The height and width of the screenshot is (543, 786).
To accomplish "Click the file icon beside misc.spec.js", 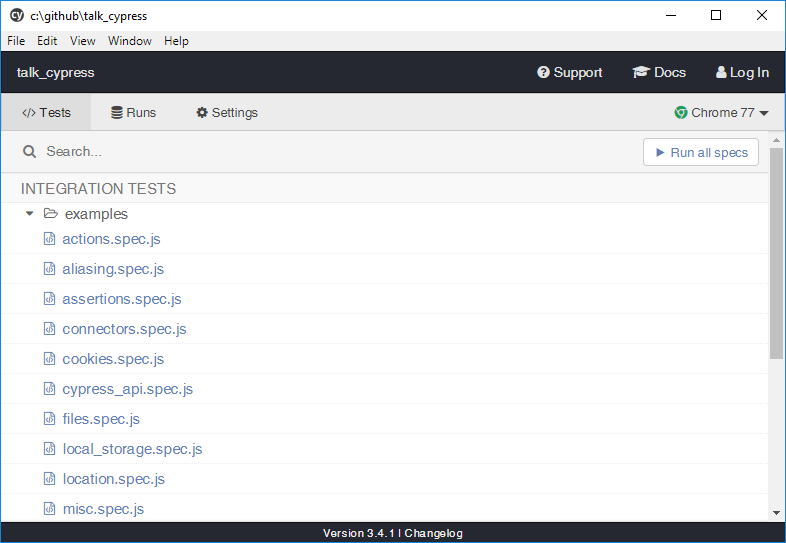I will tap(49, 509).
